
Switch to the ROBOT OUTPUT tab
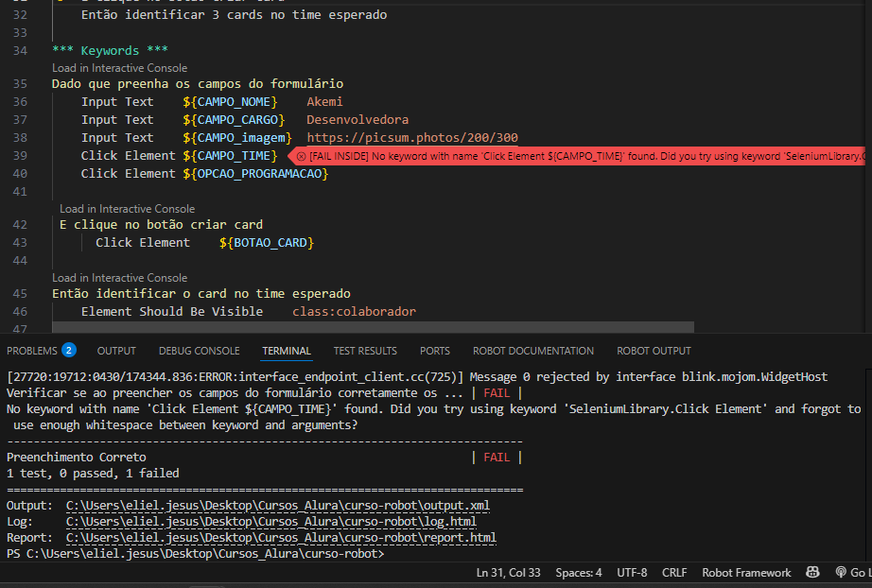tap(654, 351)
